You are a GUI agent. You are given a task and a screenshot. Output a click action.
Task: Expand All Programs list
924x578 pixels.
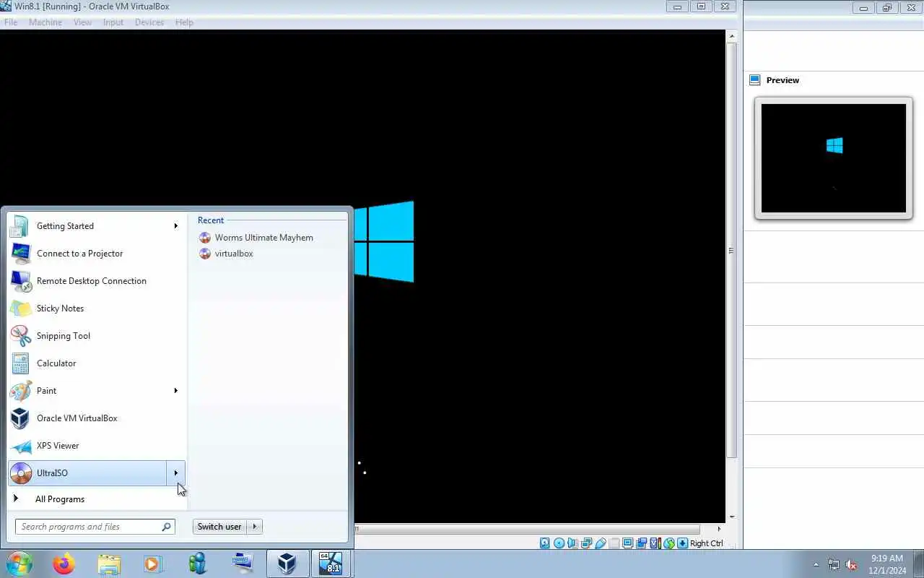pos(97,499)
